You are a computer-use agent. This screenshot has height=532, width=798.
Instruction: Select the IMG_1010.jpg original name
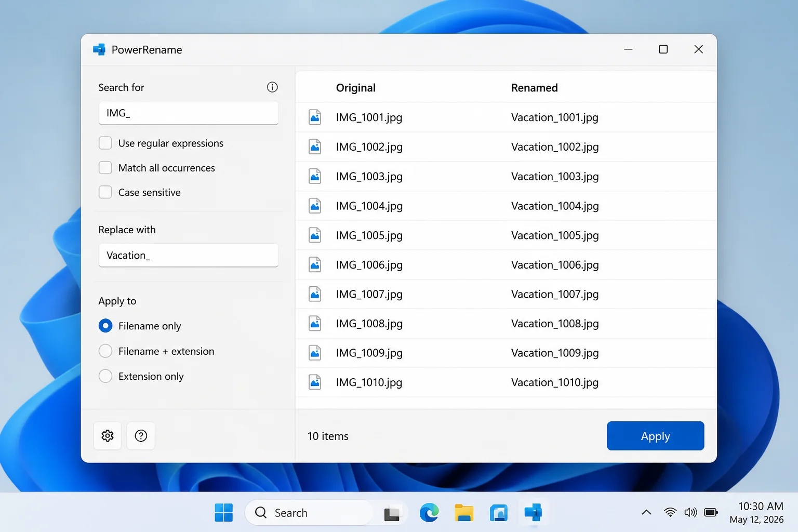369,382
